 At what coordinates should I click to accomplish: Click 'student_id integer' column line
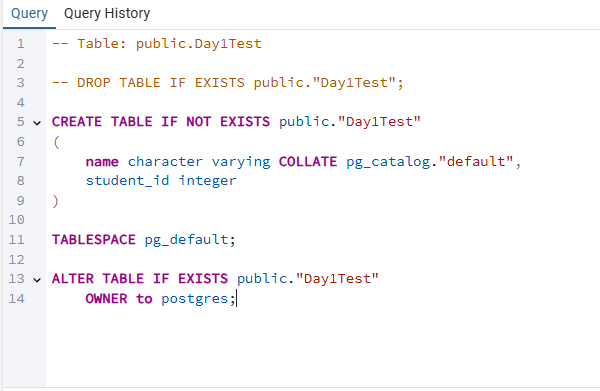(x=161, y=181)
